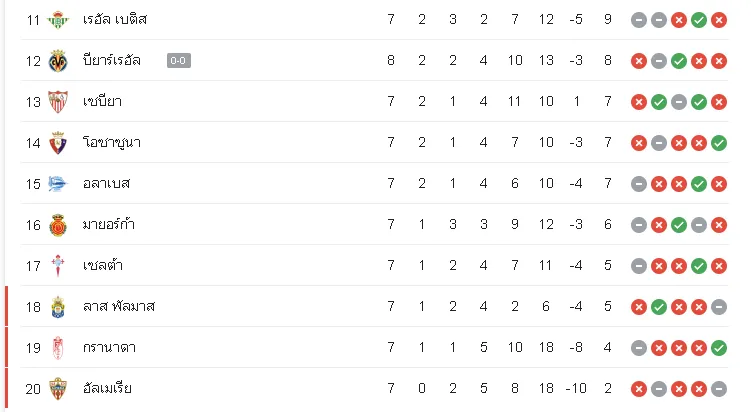Click the Mallorca crest in row 16
The image size is (751, 412).
coord(58,225)
